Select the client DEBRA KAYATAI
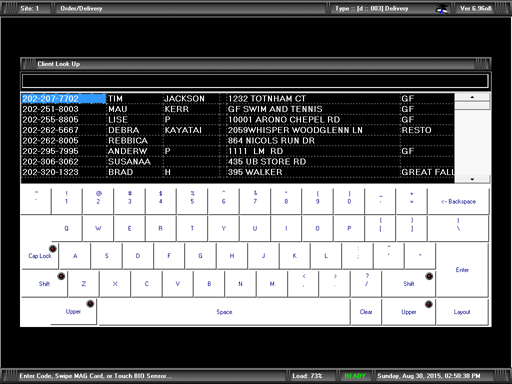512x384 pixels. pyautogui.click(x=238, y=130)
